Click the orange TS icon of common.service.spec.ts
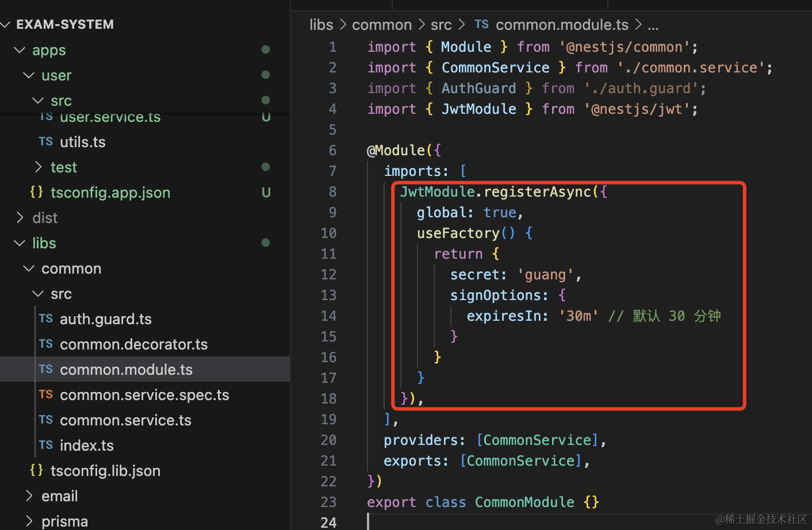This screenshot has width=812, height=530. click(x=46, y=394)
